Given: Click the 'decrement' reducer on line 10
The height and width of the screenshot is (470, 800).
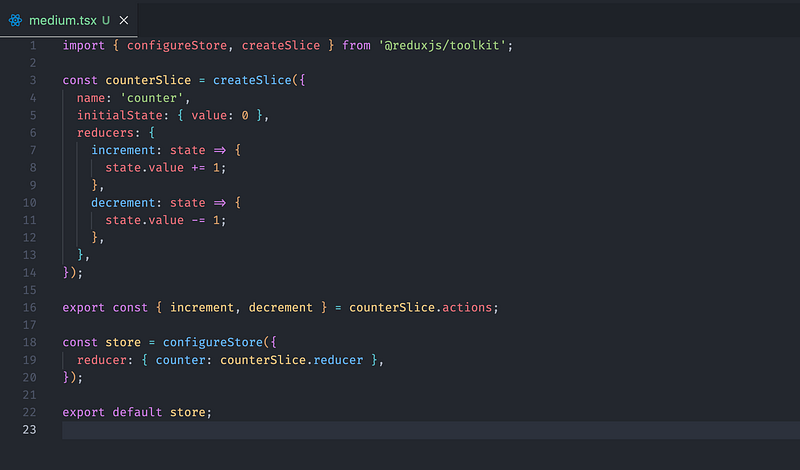Looking at the screenshot, I should click(x=123, y=203).
